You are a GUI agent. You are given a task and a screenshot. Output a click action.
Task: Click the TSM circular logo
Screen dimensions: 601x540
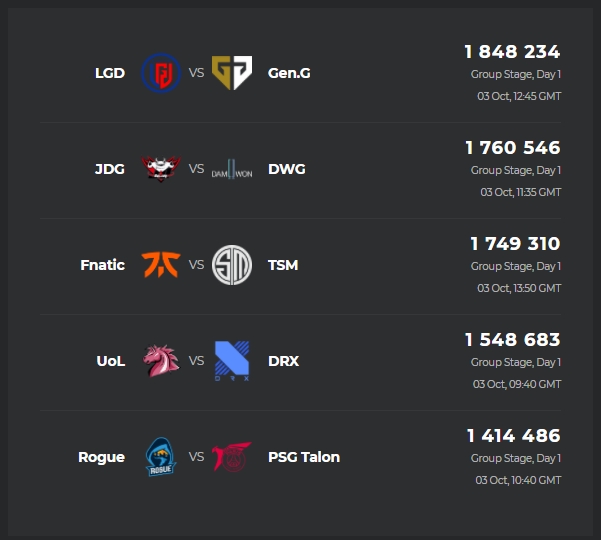coord(232,264)
